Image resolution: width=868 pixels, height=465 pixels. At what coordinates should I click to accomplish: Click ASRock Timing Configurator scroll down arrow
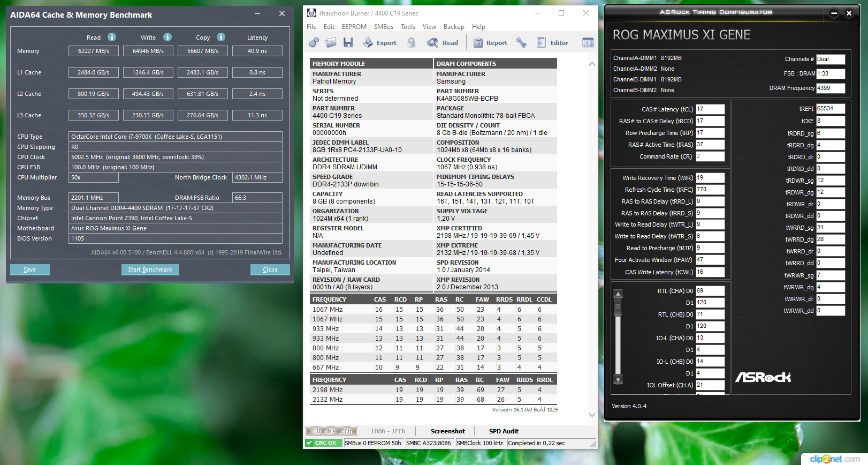618,380
